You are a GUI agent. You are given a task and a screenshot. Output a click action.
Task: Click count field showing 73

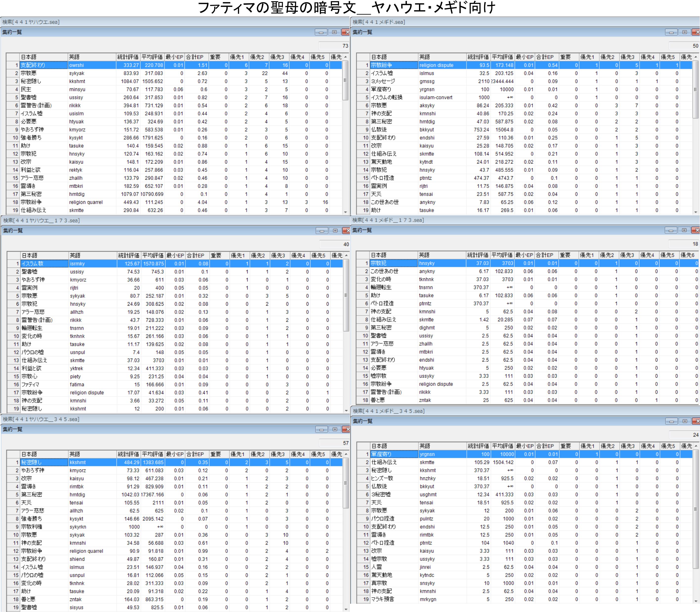[x=334, y=46]
